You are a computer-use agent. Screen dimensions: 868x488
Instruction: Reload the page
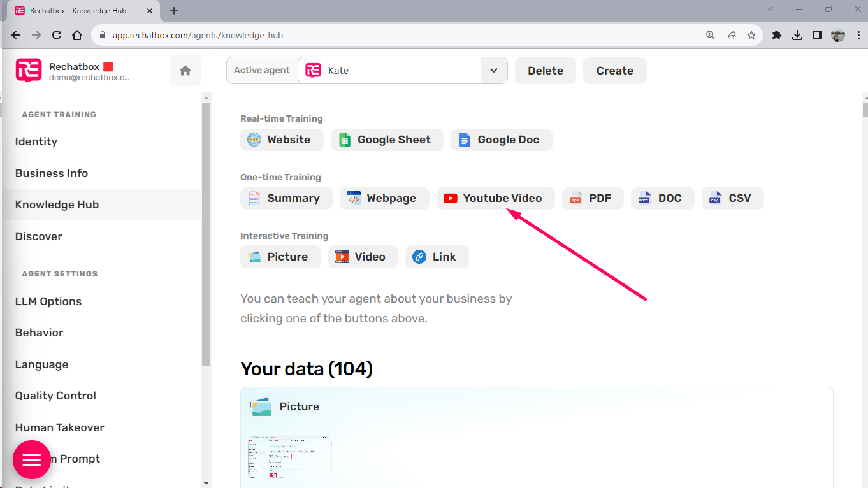(57, 36)
